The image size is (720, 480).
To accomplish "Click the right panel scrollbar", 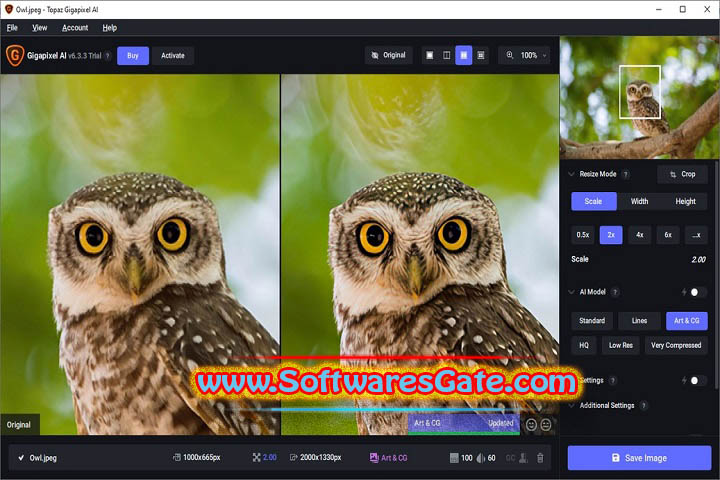I will (x=716, y=276).
